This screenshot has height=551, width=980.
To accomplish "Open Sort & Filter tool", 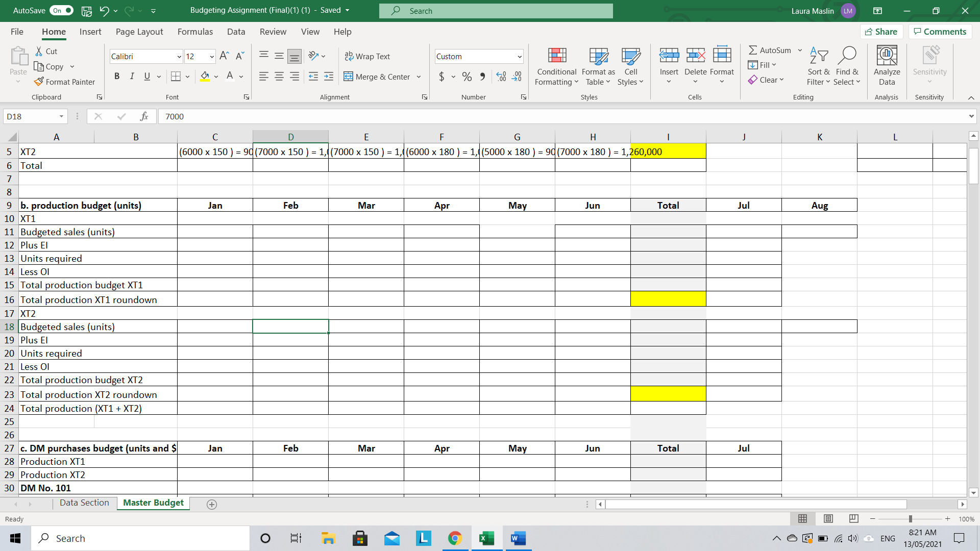I will [x=818, y=66].
